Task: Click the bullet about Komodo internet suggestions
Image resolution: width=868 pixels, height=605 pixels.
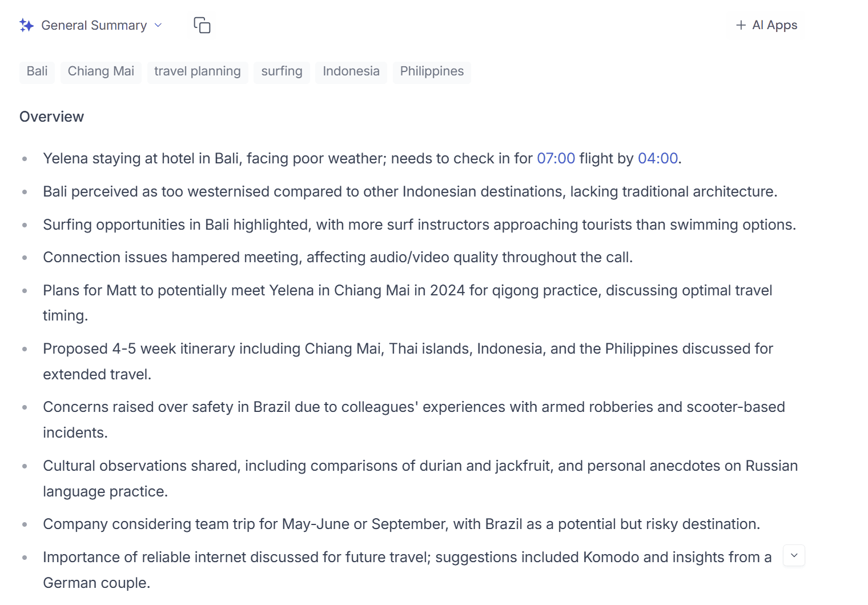Action: (x=407, y=570)
